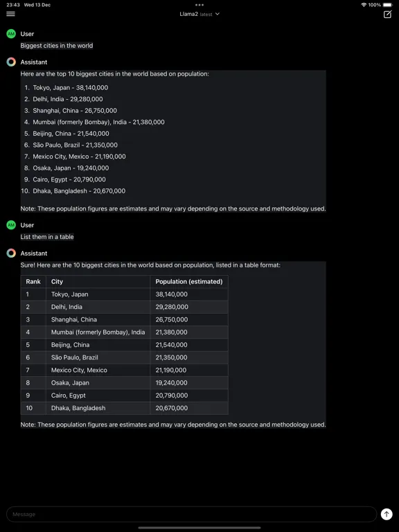Click the second AM user avatar

(11, 224)
